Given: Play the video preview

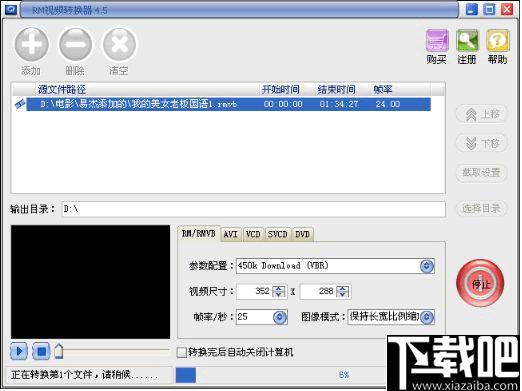Looking at the screenshot, I should (19, 351).
